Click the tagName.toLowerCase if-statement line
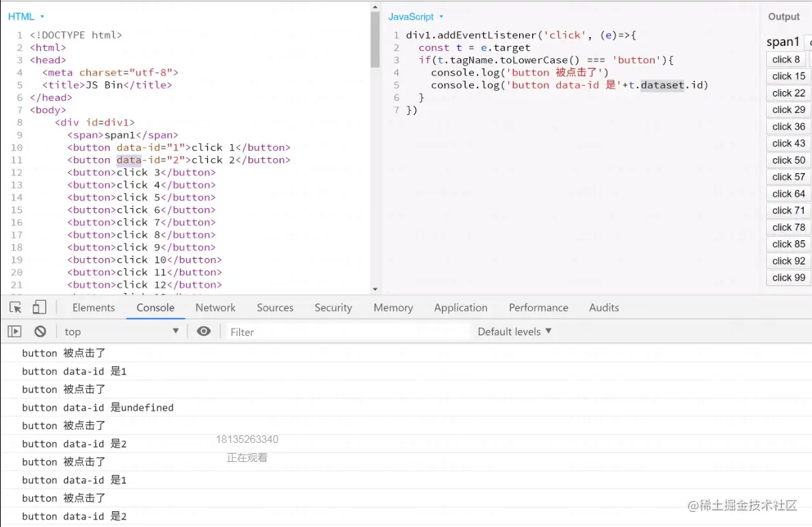 coord(547,60)
